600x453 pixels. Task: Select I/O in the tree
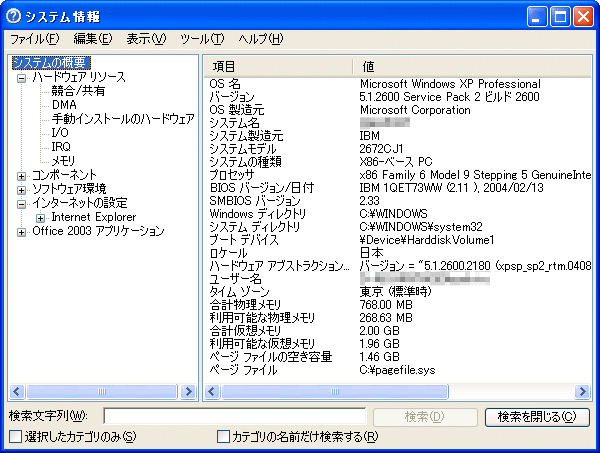coord(60,133)
